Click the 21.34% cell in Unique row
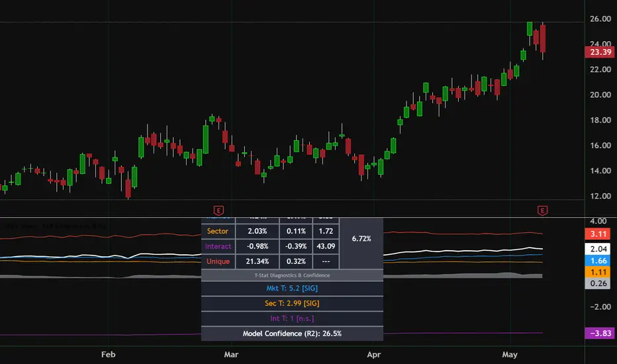 click(258, 261)
